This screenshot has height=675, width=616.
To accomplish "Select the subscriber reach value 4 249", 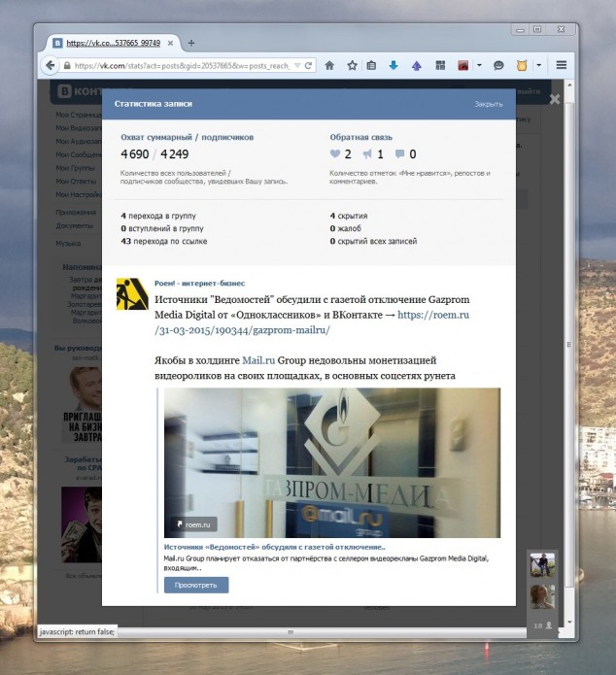I will 175,154.
